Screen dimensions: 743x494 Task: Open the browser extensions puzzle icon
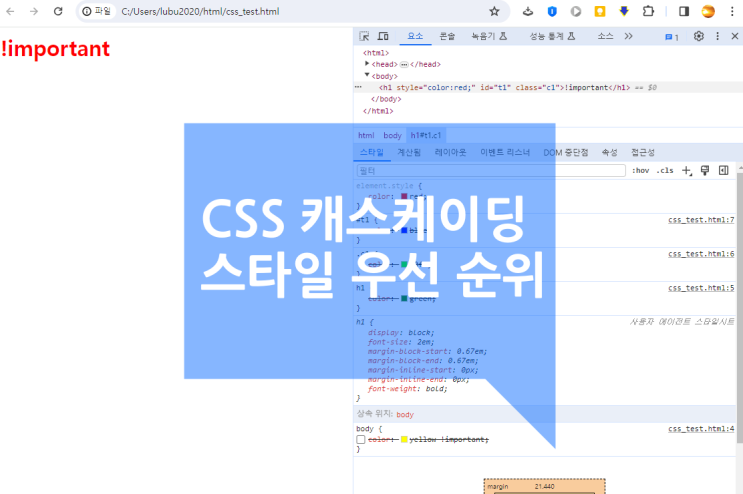click(x=648, y=11)
